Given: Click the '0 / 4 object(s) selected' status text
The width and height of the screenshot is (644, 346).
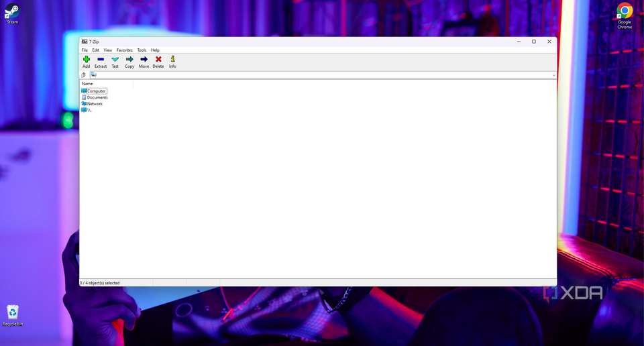Looking at the screenshot, I should click(100, 283).
